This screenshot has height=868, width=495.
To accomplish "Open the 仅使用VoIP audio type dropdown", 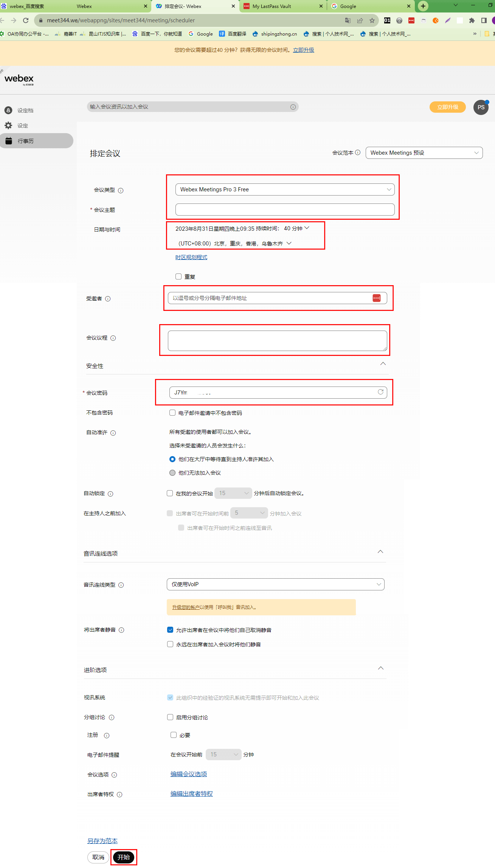I will pos(275,584).
